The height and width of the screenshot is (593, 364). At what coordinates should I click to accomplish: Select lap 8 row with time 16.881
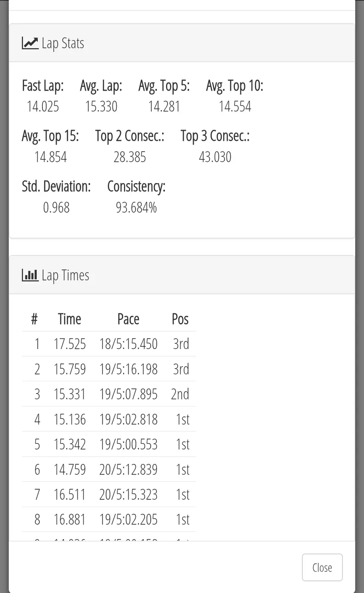(x=109, y=519)
